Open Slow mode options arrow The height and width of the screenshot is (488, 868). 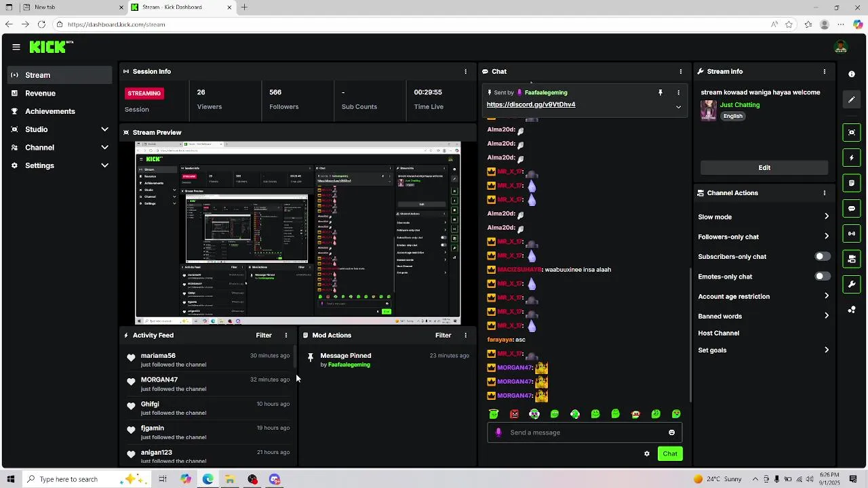click(826, 217)
